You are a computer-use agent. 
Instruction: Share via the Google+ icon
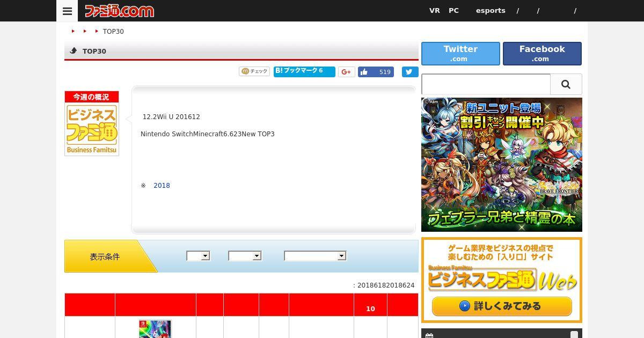pyautogui.click(x=346, y=72)
